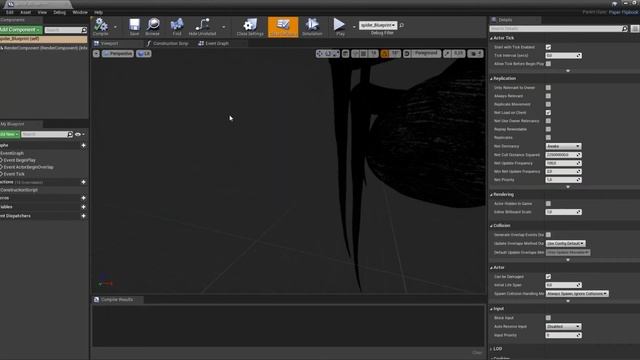Image resolution: width=640 pixels, height=360 pixels.
Task: Open the Window menu
Action: pos(80,12)
